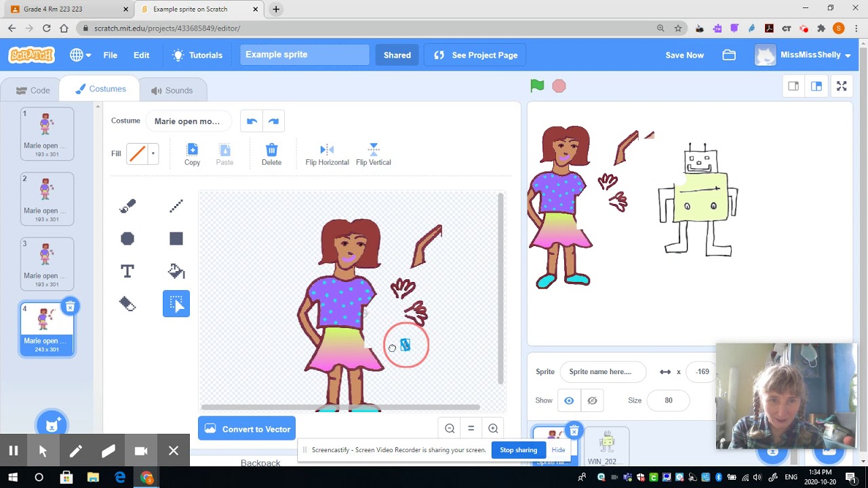The image size is (868, 488).
Task: Switch to small stage layout
Action: click(793, 86)
